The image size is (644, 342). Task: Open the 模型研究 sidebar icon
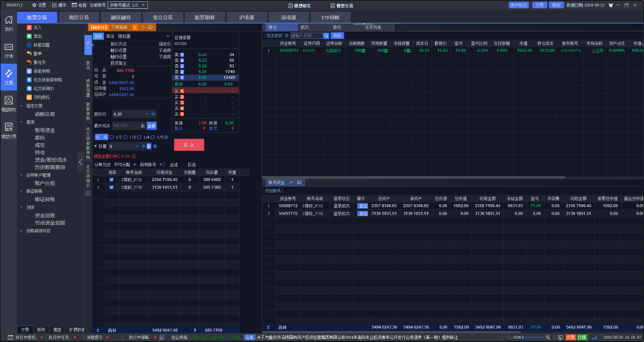(9, 100)
